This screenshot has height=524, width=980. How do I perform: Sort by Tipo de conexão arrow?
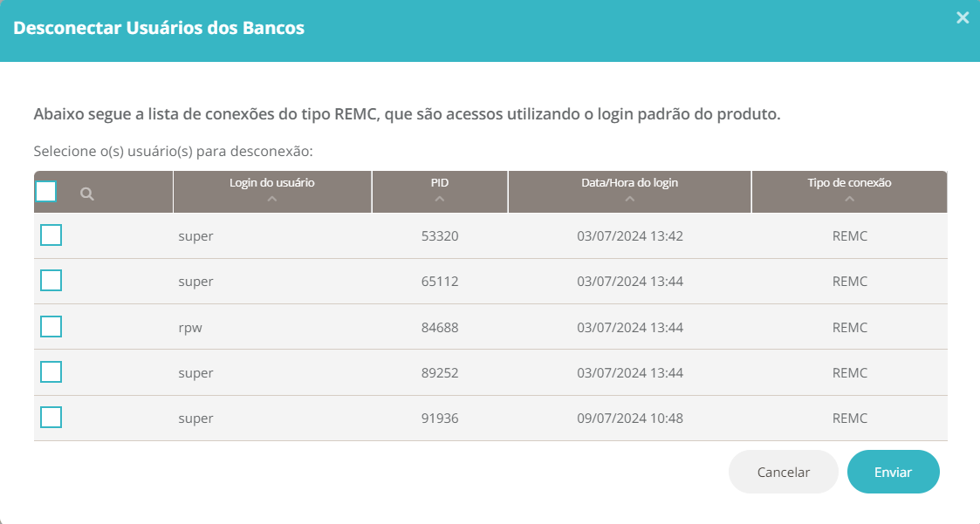[x=849, y=200]
